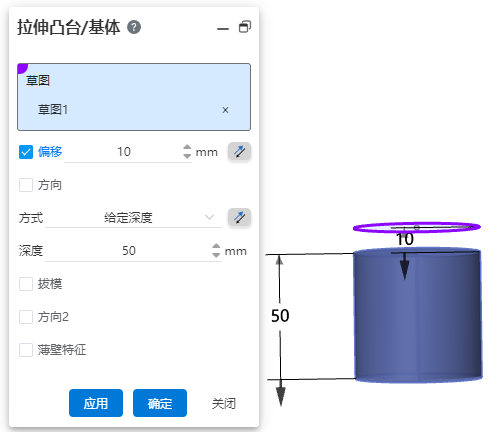This screenshot has height=432, width=499.
Task: Decrease the 偏移 value with down arrow
Action: 187,156
